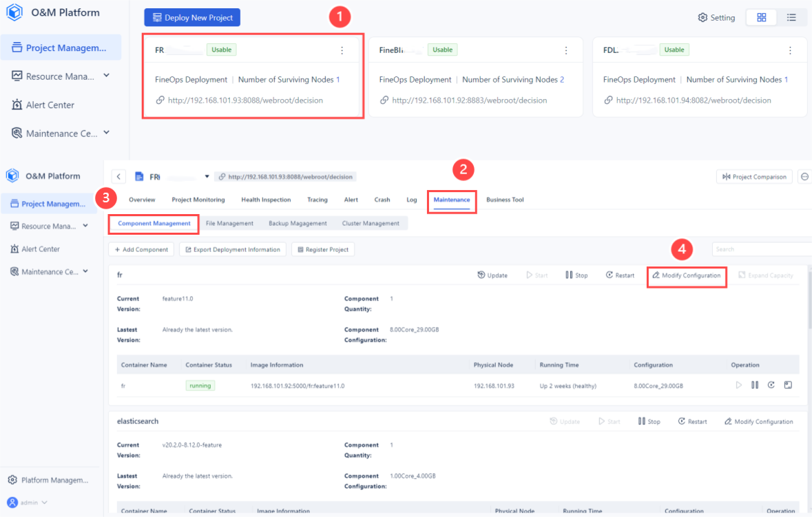Click image info 192.168.101.92:5000/fr:feature11.0
812x517 pixels.
[x=298, y=386]
